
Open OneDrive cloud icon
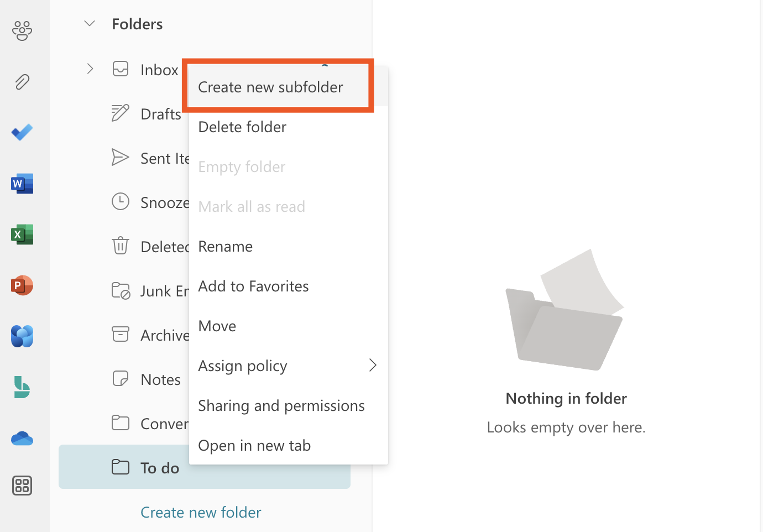click(x=22, y=439)
